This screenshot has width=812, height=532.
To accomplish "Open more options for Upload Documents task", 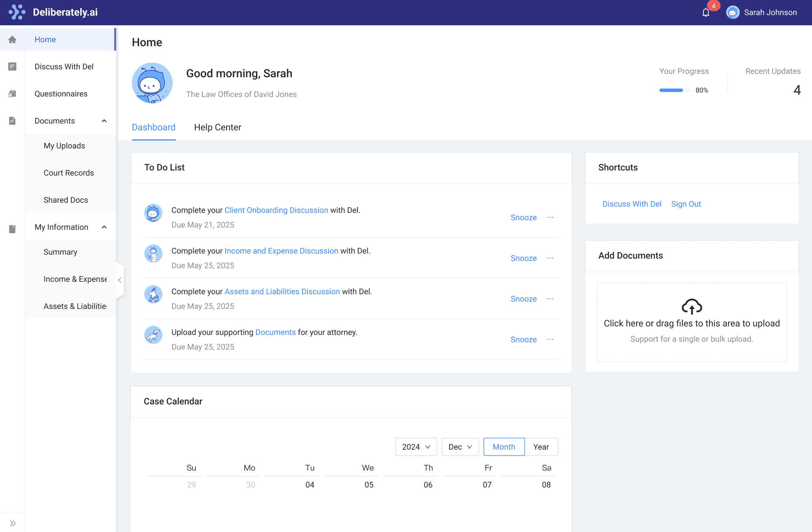I will [550, 339].
